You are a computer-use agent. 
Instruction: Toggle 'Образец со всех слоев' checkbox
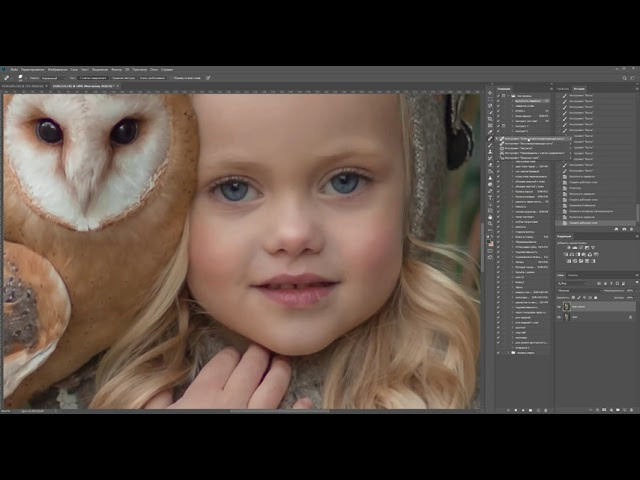coord(171,78)
